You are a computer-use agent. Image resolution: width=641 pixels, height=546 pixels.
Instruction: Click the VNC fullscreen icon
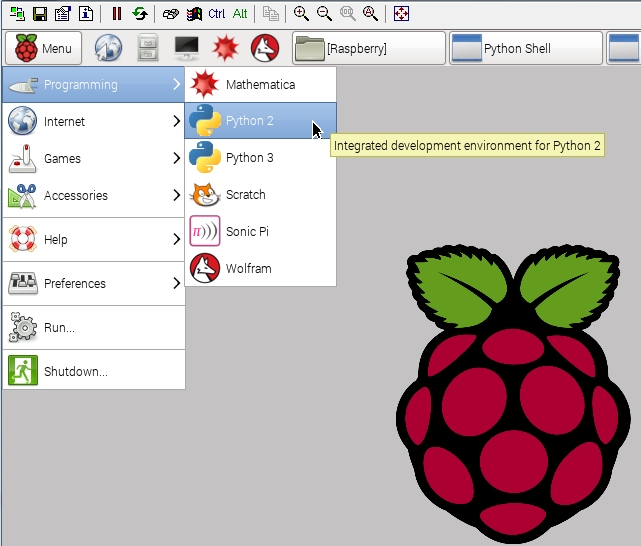point(401,14)
